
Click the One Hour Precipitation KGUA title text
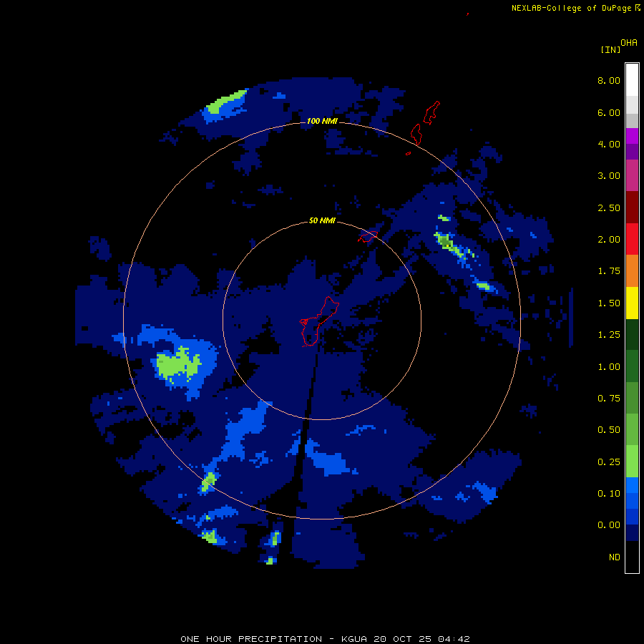click(x=325, y=639)
